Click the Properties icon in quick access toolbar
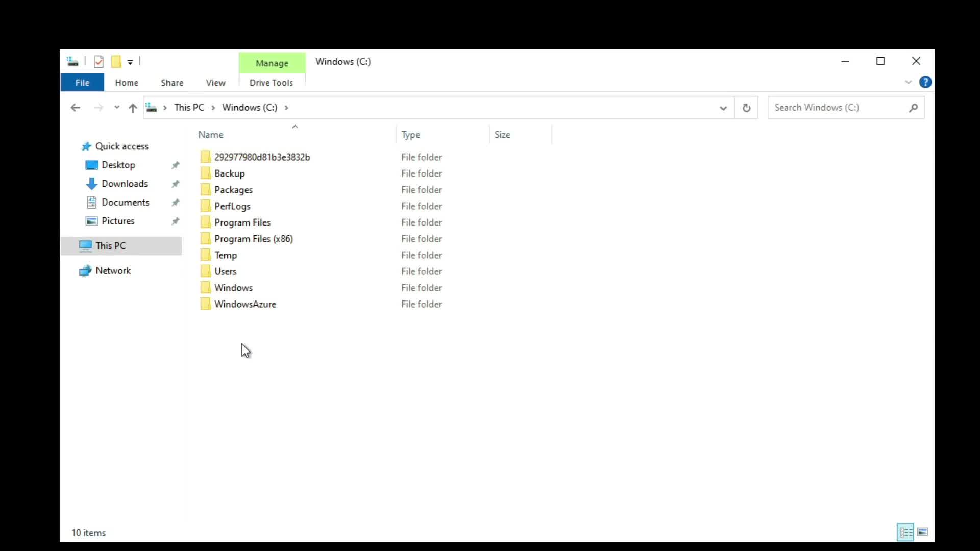Viewport: 980px width, 551px height. tap(99, 62)
